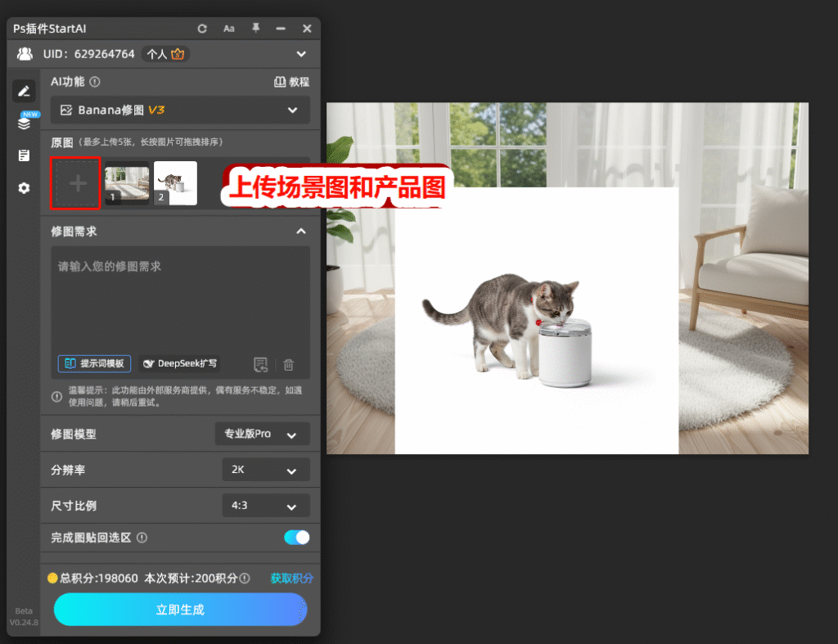
Task: Open the settings gear in sidebar
Action: (24, 188)
